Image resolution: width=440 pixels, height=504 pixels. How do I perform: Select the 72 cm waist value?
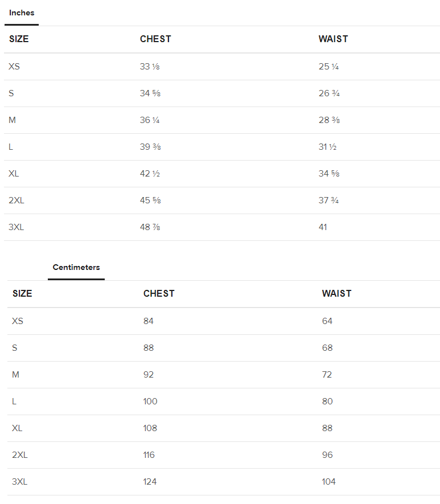[x=327, y=375]
